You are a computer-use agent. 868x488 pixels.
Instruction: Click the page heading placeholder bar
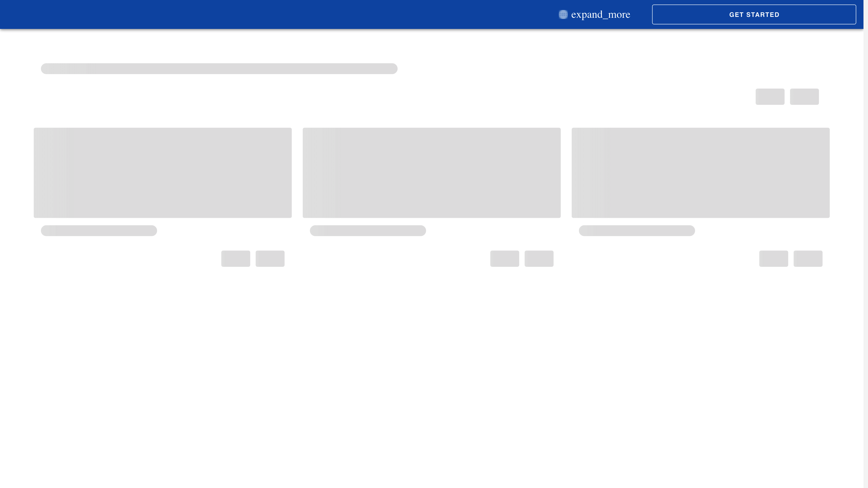click(x=219, y=68)
